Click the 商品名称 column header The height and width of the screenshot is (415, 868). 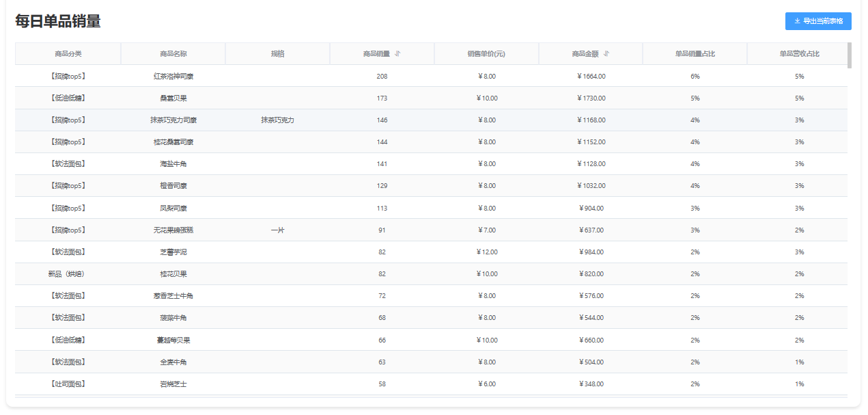pyautogui.click(x=173, y=54)
